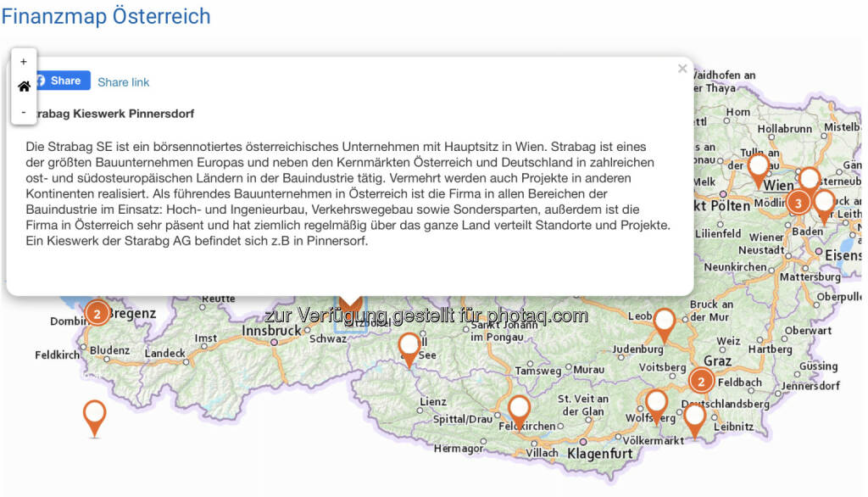The width and height of the screenshot is (868, 497).
Task: Open the Share link
Action: click(x=124, y=82)
